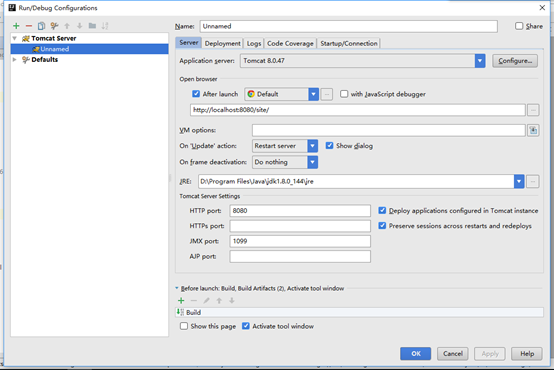Open the Application server dropdown
Screen dimensions: 554x370
pyautogui.click(x=480, y=61)
